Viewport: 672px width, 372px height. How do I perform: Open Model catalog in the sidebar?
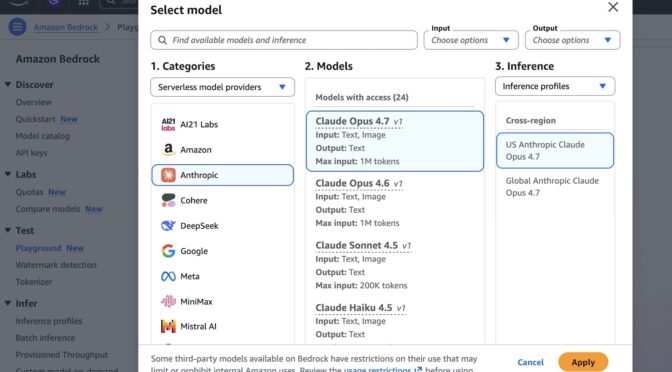(42, 136)
